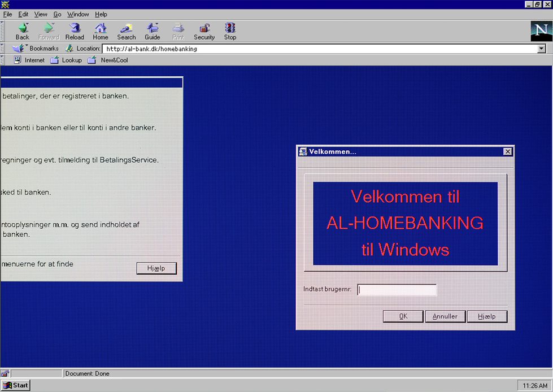
Task: Close the Velkommen dialog
Action: (x=507, y=151)
